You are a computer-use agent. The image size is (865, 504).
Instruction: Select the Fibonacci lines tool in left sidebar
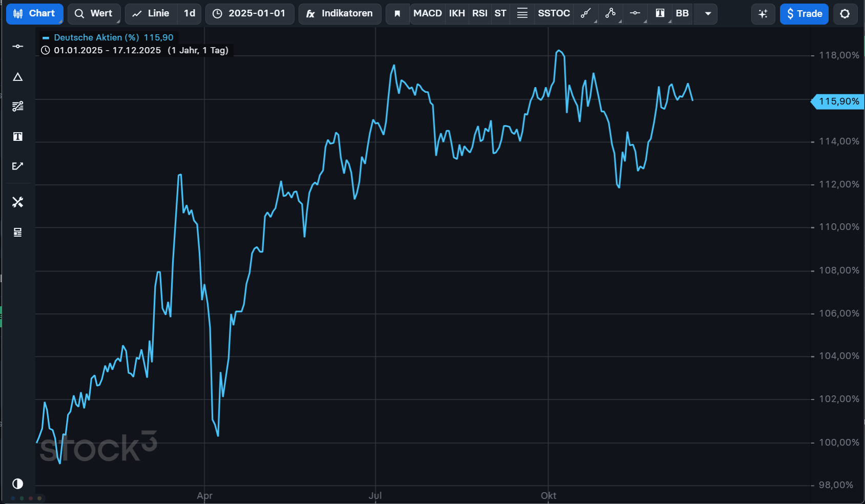pos(18,107)
